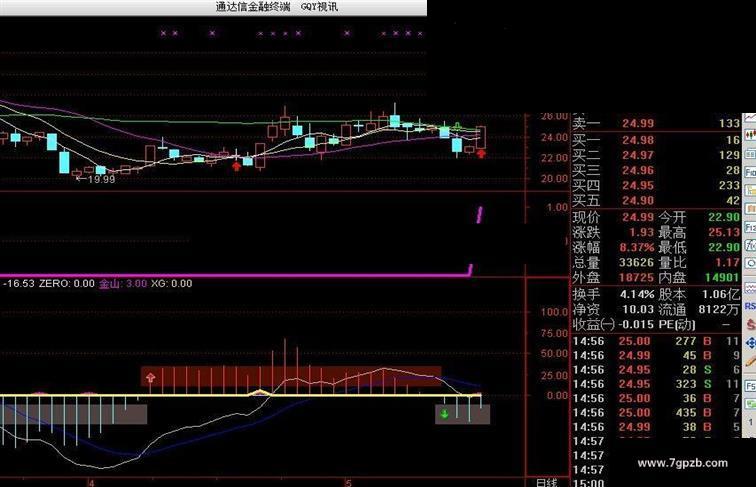Select the 买二 bid row at 24.97
This screenshot has height=487, width=756.
[x=656, y=155]
